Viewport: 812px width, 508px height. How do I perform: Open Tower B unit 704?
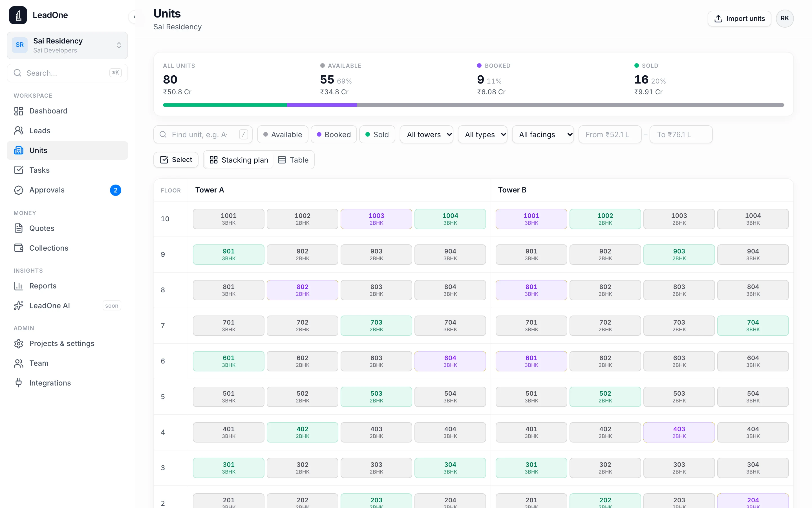pos(753,326)
